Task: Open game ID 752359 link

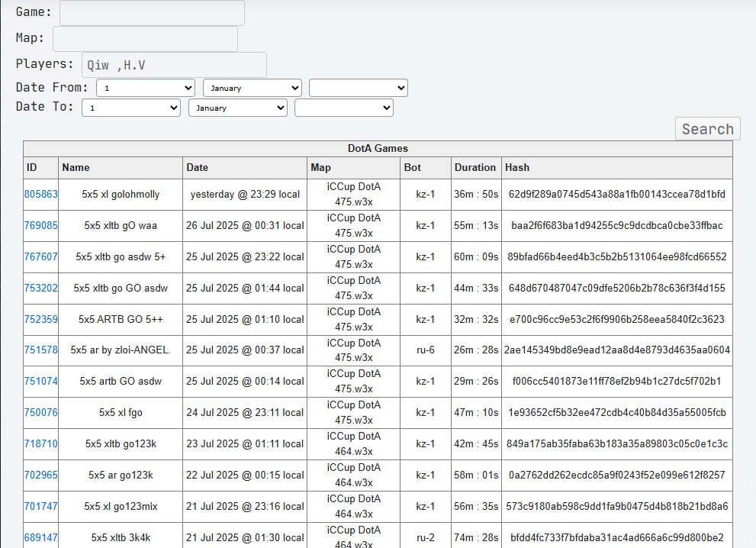Action: point(41,320)
